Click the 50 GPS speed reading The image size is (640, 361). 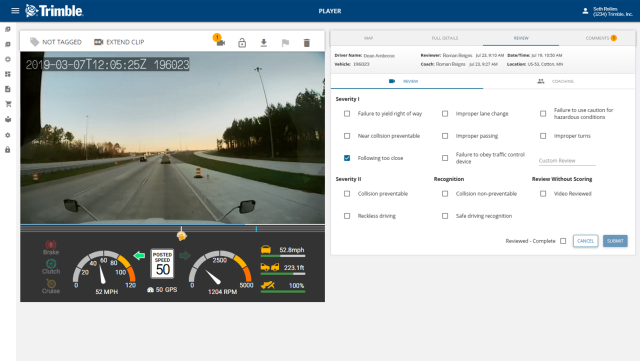[x=162, y=290]
